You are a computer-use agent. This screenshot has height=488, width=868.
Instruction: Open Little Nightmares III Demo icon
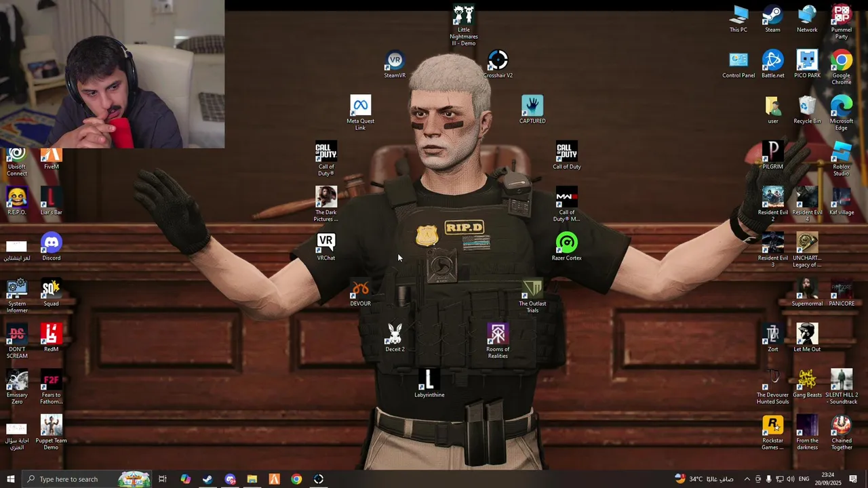coord(464,26)
